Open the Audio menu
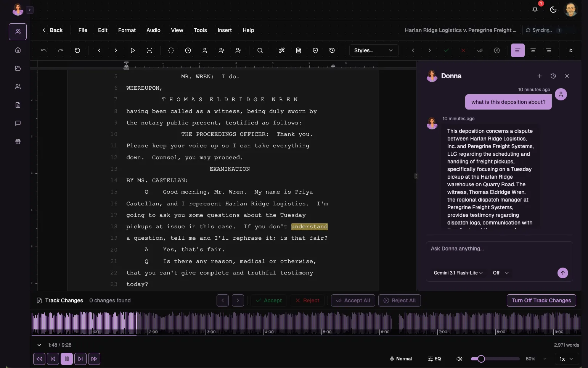Image resolution: width=588 pixels, height=368 pixels. 153,30
